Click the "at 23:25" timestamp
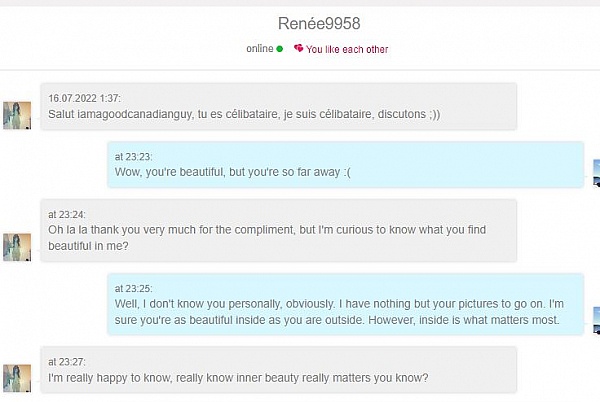This screenshot has width=600, height=402. [133, 288]
